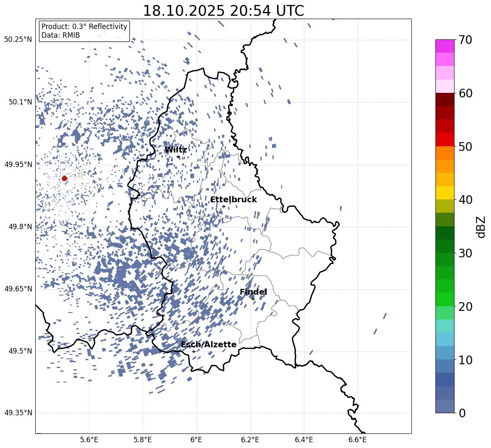This screenshot has height=448, width=491.
Task: Click the 49.35°N latitude label
Action: pyautogui.click(x=18, y=413)
